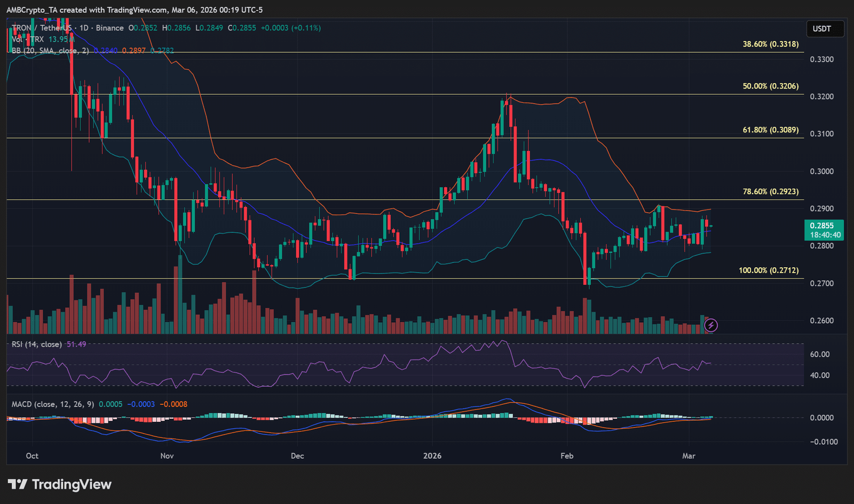Click the lightning bolt icon near volume bars
The height and width of the screenshot is (504, 854).
[x=710, y=325]
